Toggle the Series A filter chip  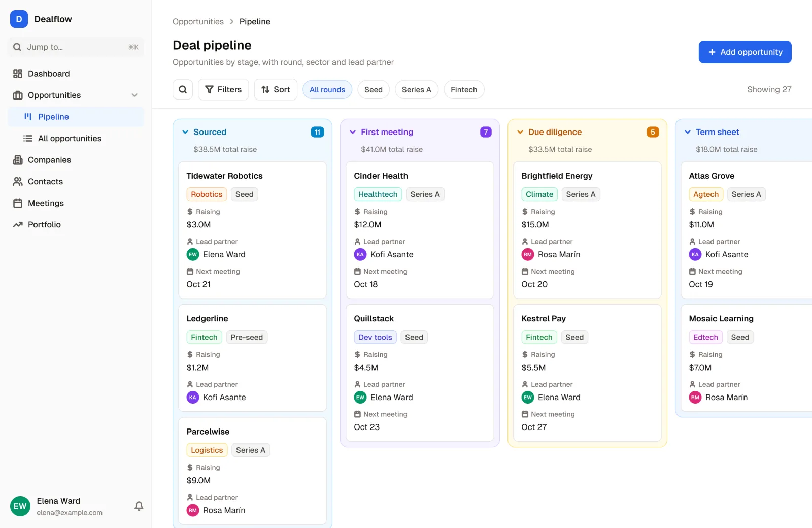tap(417, 90)
